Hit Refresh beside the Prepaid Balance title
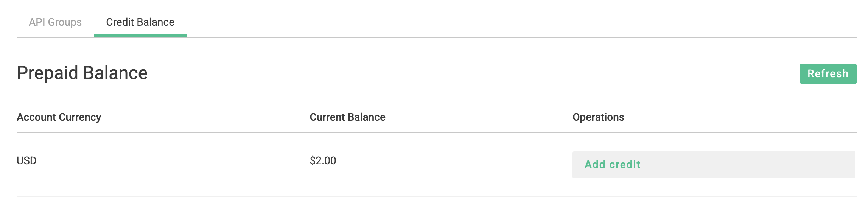The image size is (868, 218). pos(828,74)
